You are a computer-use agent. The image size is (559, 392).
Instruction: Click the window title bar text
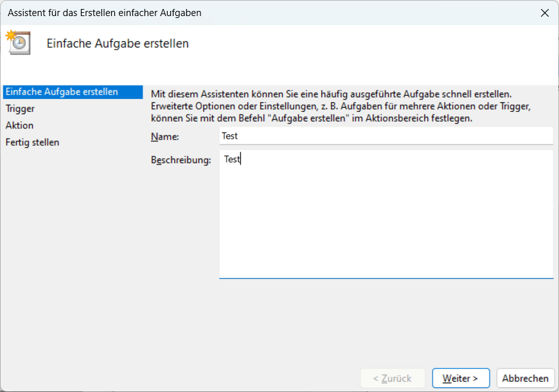(x=104, y=13)
